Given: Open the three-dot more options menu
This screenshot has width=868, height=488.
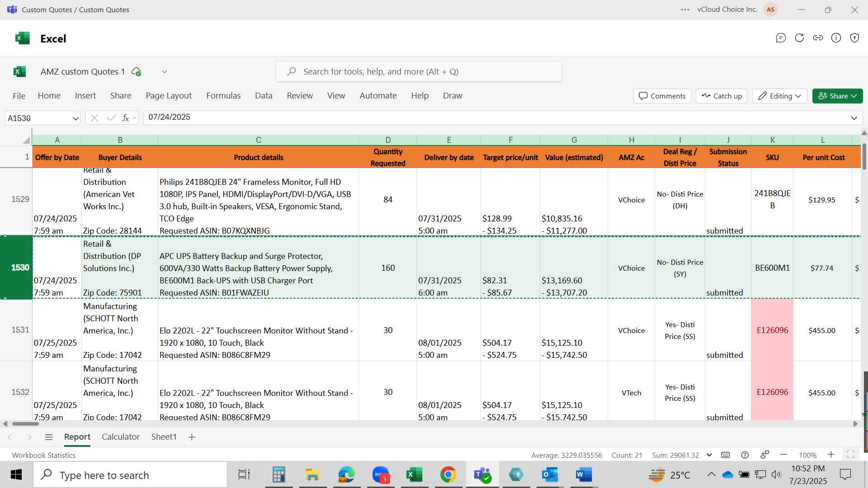Looking at the screenshot, I should 685,9.
